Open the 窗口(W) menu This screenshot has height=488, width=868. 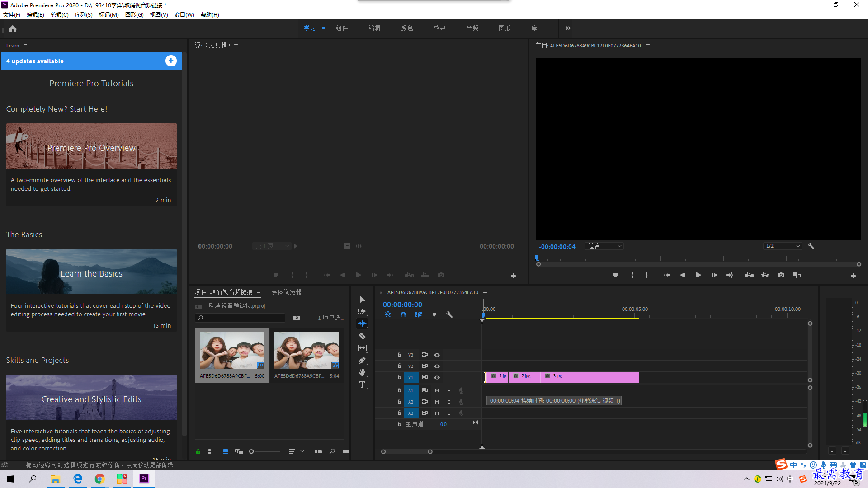(184, 15)
